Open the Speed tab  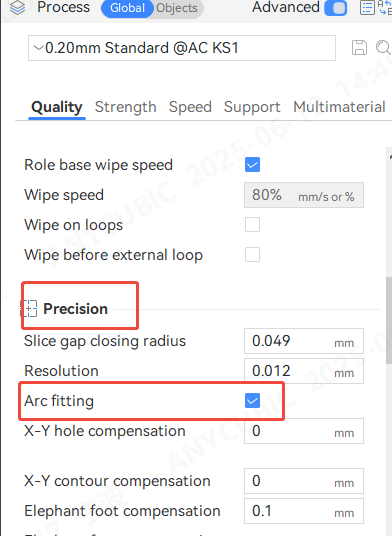click(190, 107)
